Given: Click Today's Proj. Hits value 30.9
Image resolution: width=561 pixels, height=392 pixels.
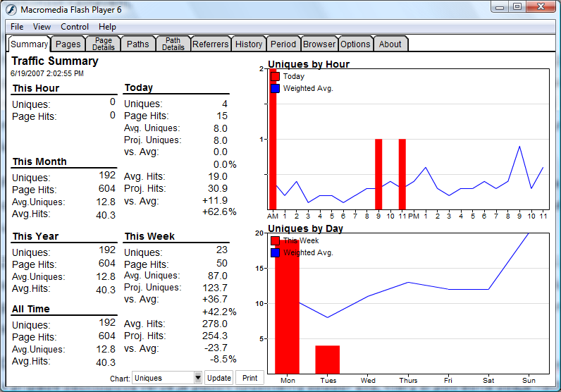Looking at the screenshot, I should (218, 188).
